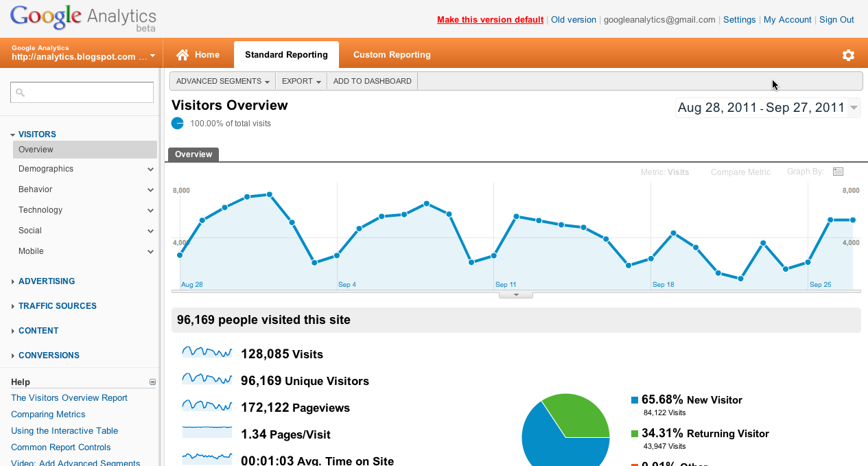Select the Overview report tab

193,154
